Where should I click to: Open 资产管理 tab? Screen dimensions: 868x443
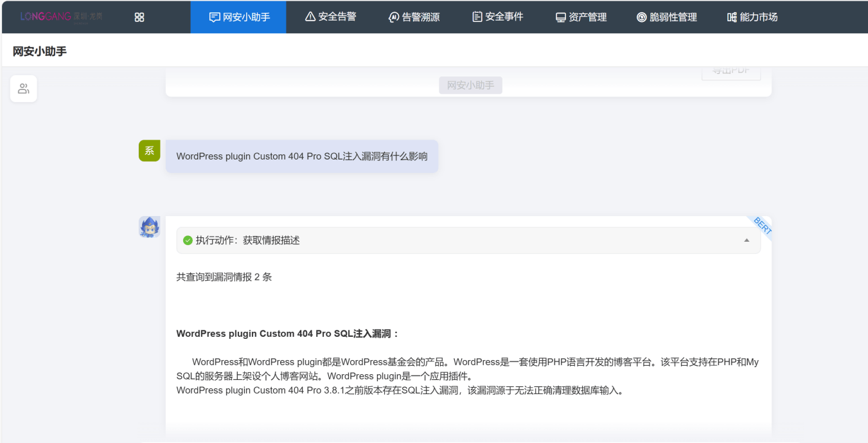point(581,17)
